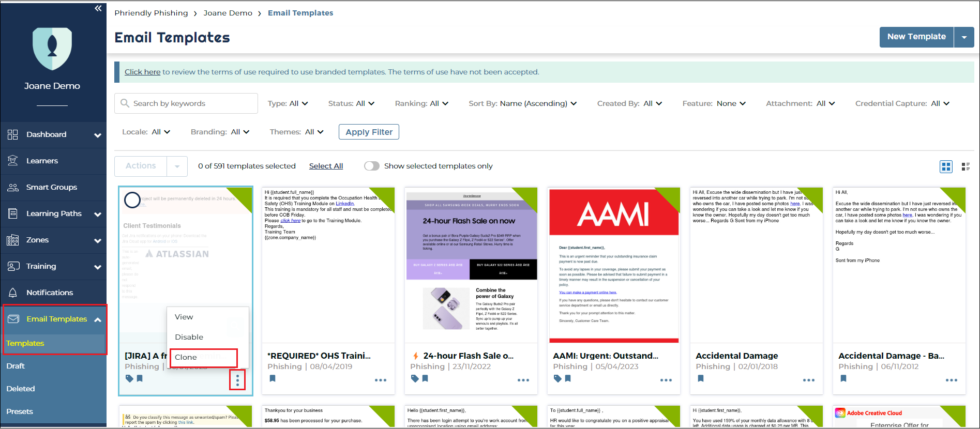980x429 pixels.
Task: Open Themes filter dropdown
Action: click(x=296, y=132)
